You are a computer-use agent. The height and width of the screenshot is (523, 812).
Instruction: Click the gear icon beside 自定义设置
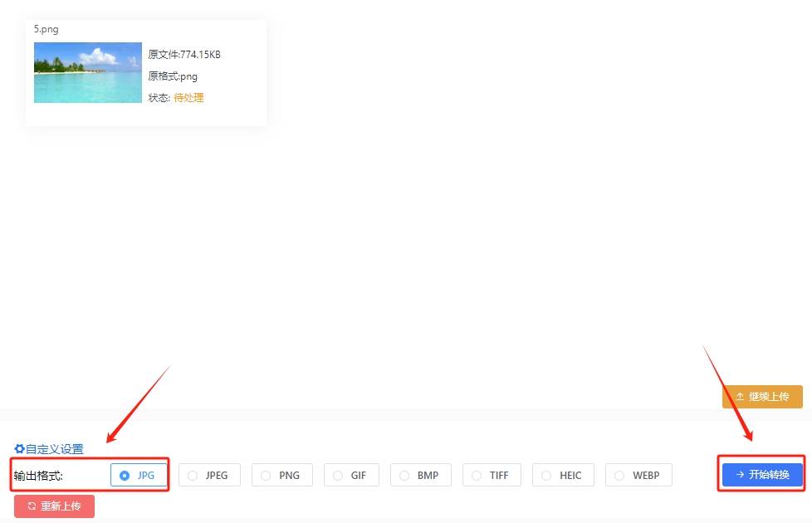19,448
